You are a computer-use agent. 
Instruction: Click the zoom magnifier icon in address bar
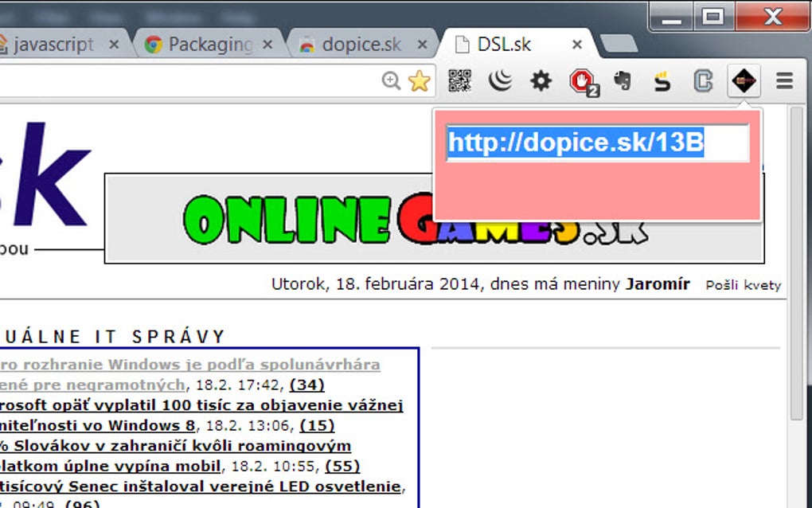(391, 80)
